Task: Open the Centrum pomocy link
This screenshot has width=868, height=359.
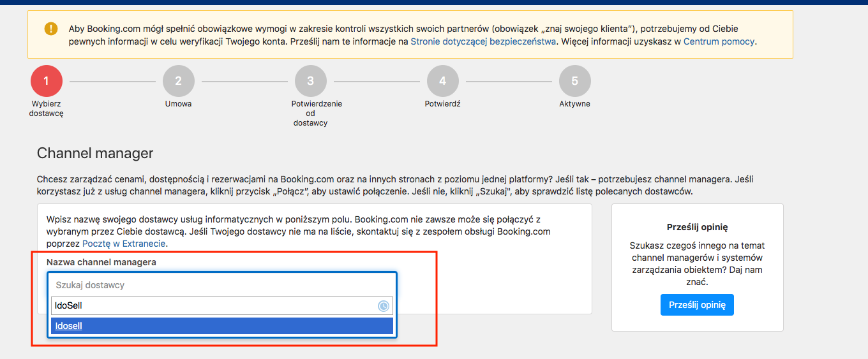Action: [x=719, y=41]
